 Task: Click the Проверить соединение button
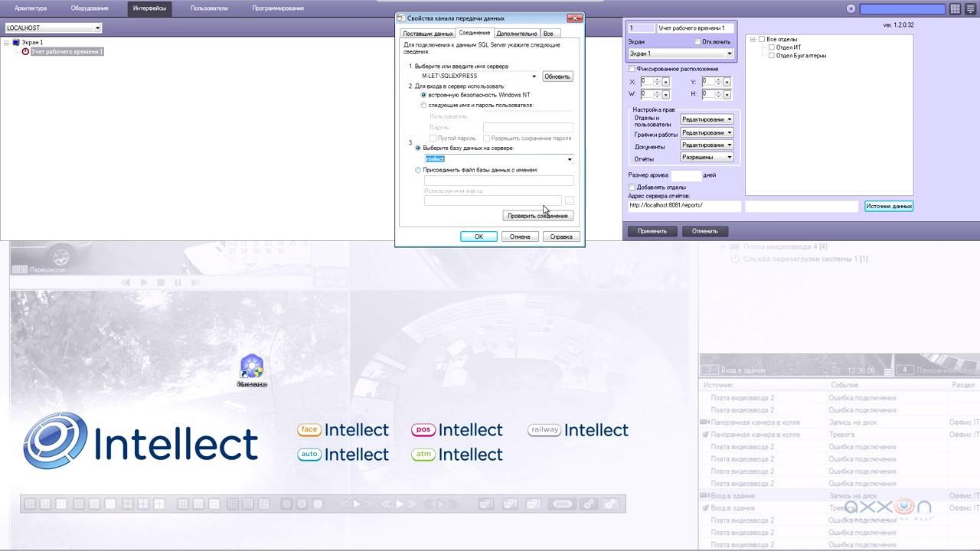pyautogui.click(x=537, y=216)
